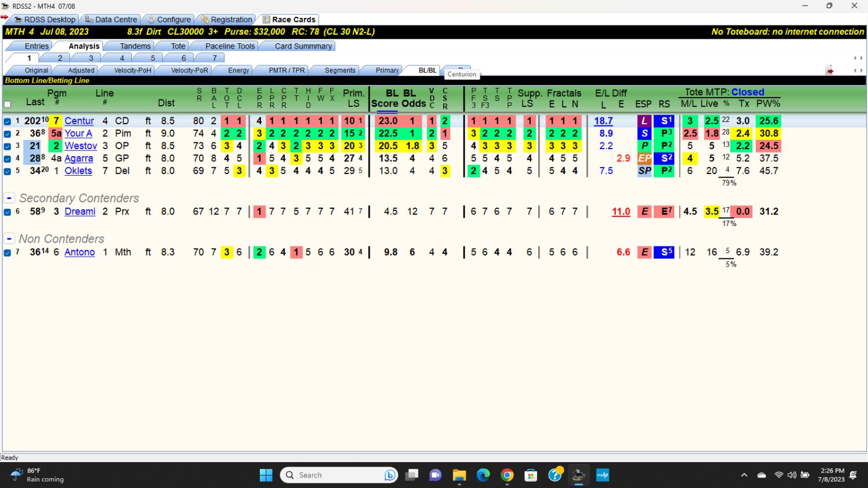
Task: Toggle checkbox for Dreami row
Action: tap(8, 212)
